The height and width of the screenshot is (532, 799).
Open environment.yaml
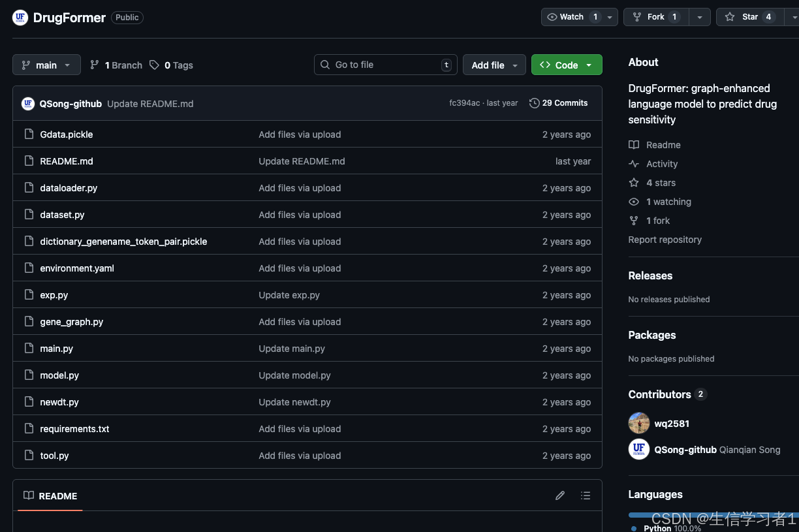[77, 268]
